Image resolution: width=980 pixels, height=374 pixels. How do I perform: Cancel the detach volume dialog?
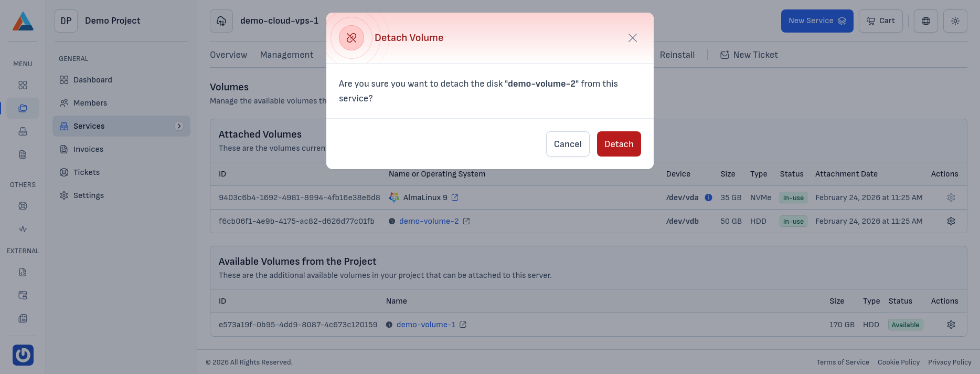pos(567,144)
